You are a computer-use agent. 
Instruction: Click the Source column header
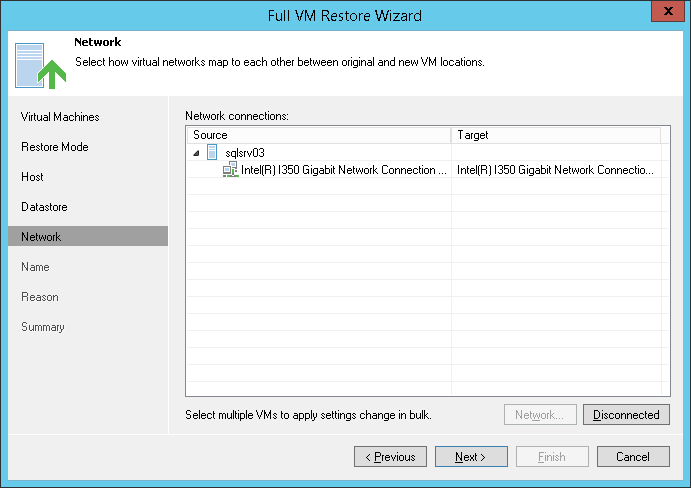pos(318,135)
